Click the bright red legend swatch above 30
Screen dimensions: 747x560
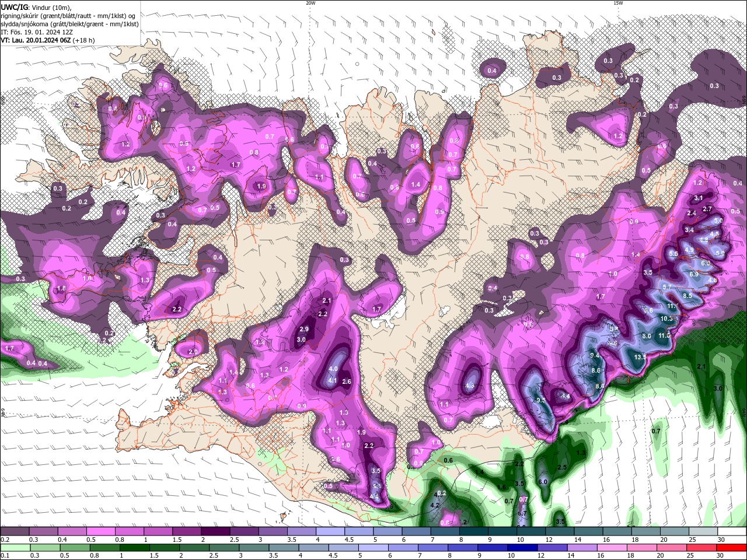(731, 548)
